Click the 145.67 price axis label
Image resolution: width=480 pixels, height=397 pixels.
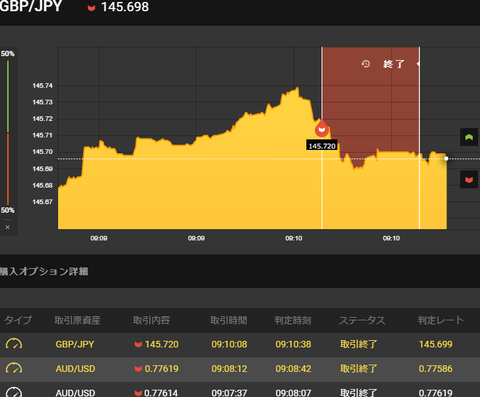(x=42, y=202)
